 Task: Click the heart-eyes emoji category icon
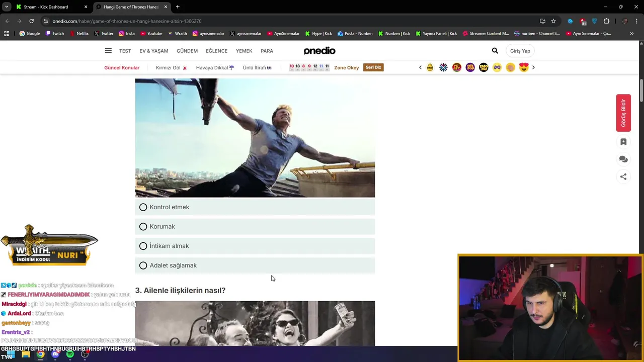pyautogui.click(x=524, y=67)
